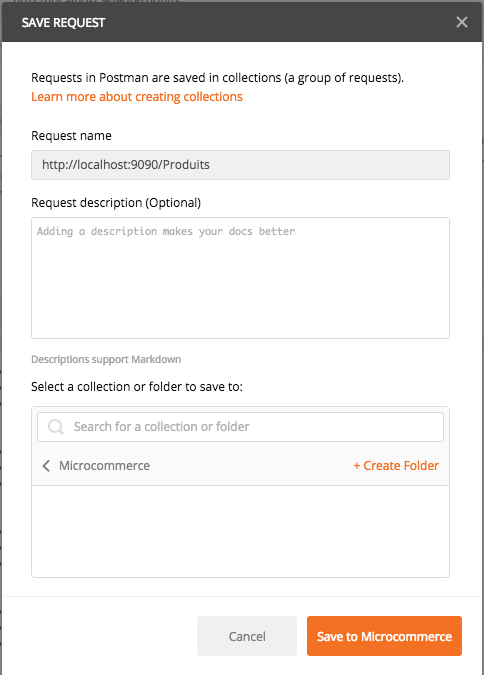Save request to Microcommerce

click(x=384, y=636)
